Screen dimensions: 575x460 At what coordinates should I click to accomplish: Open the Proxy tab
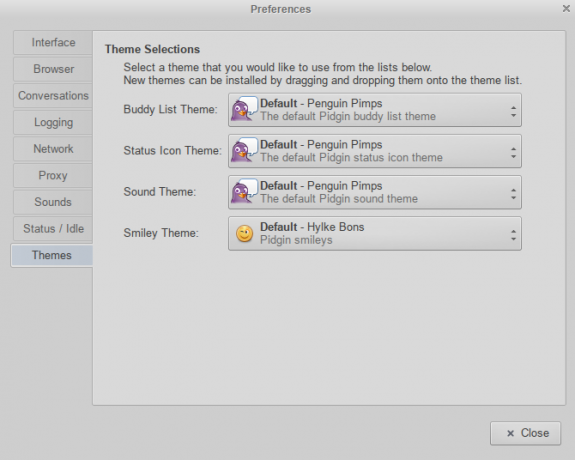pyautogui.click(x=53, y=175)
